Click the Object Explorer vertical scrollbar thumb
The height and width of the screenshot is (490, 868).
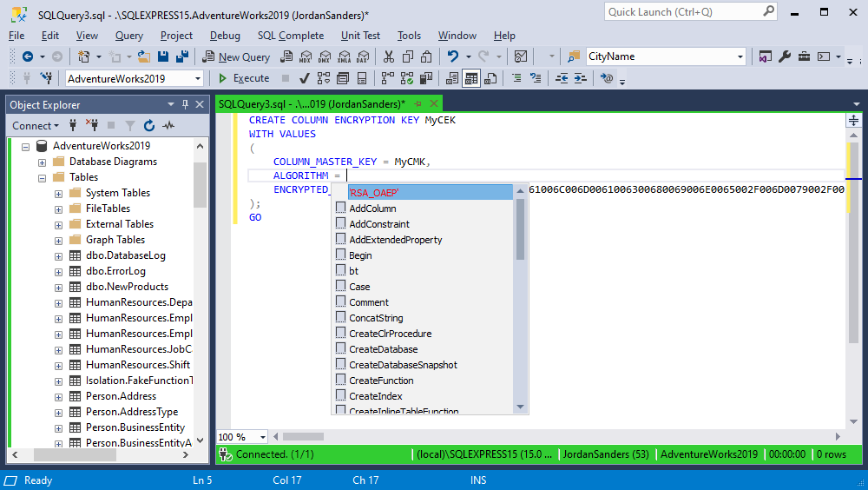pos(200,184)
